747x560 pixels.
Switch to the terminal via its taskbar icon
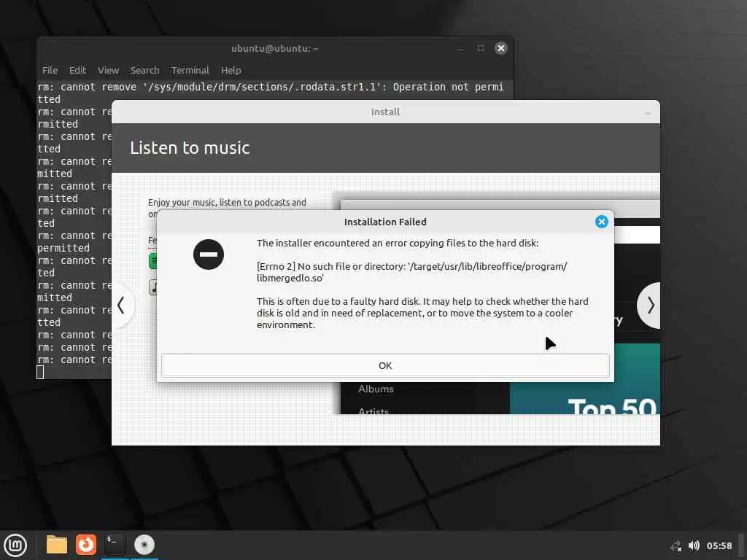click(115, 545)
